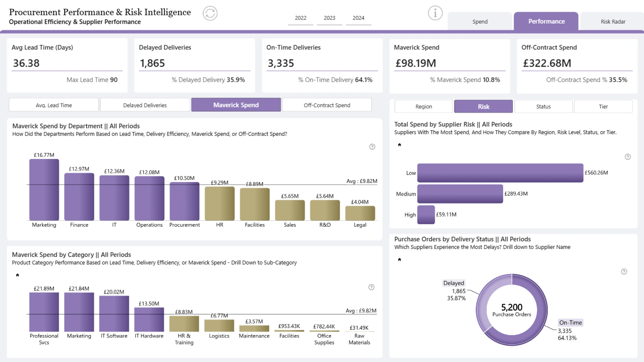Click help icon on Maverick Spend by Department chart
The height and width of the screenshot is (362, 644).
coord(372,147)
